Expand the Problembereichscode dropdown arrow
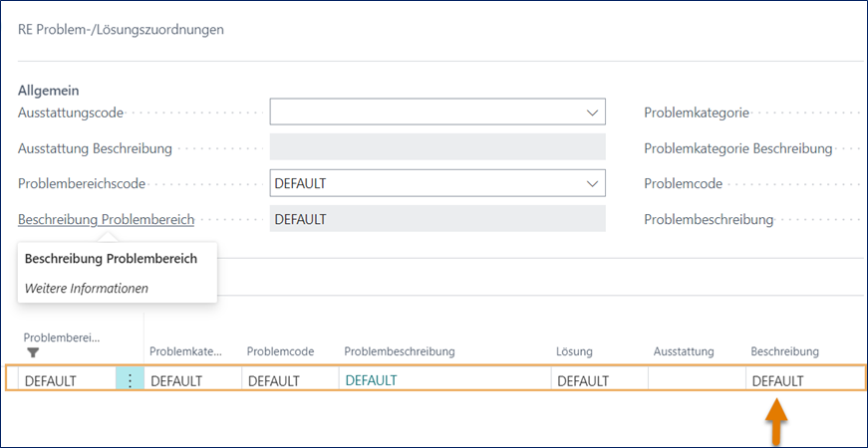Viewport: 868px width, 448px height. 592,183
